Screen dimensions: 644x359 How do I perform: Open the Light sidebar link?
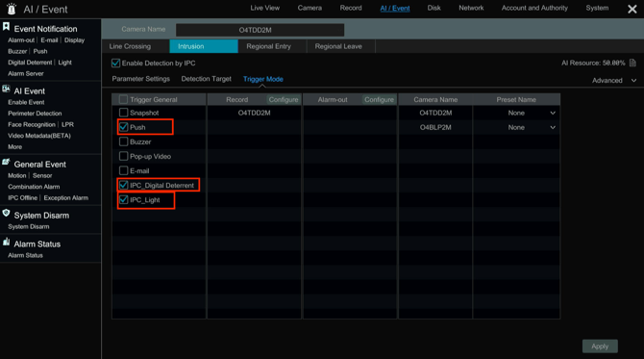point(65,63)
